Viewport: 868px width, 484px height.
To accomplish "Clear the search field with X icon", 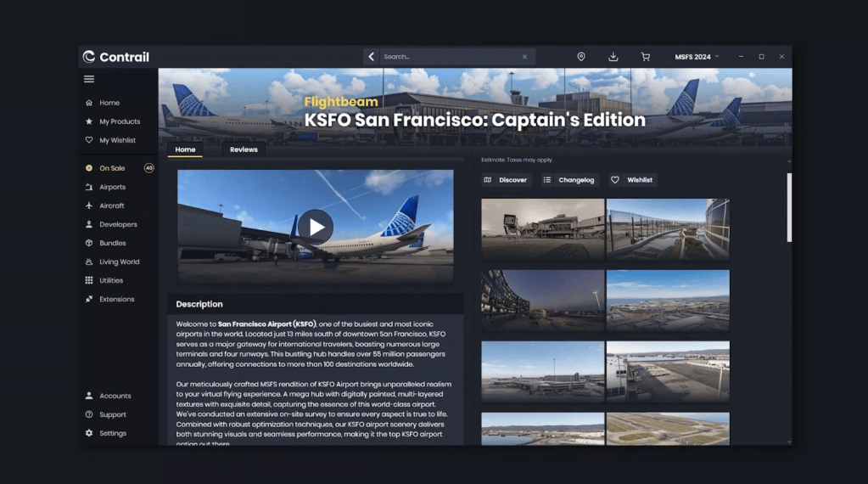I will coord(524,57).
